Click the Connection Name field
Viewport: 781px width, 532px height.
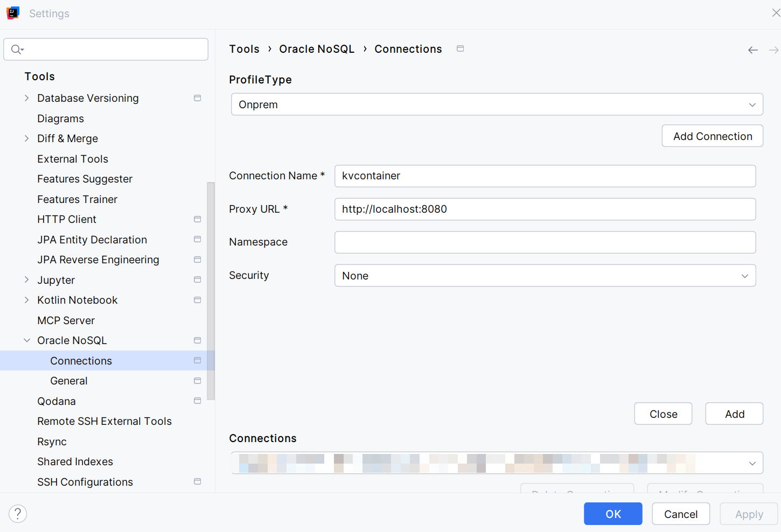545,176
